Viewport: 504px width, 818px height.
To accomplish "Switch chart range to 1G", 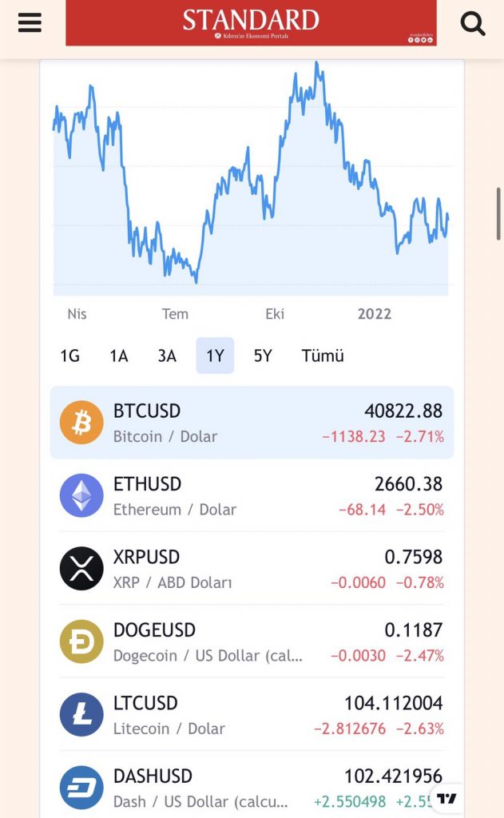I will coord(70,355).
